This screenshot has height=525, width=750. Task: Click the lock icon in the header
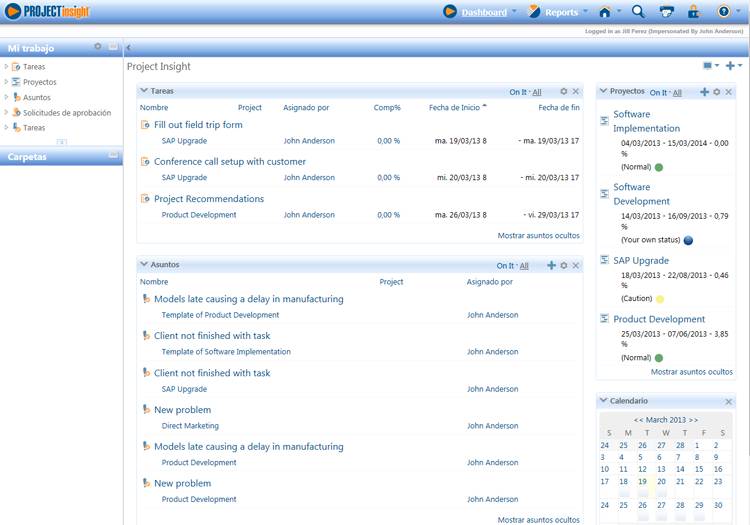(693, 12)
